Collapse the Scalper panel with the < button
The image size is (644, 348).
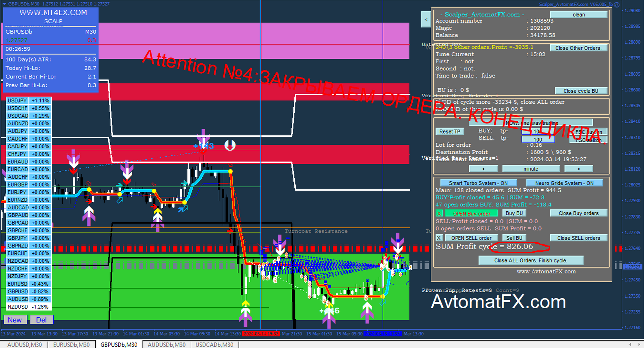[426, 20]
